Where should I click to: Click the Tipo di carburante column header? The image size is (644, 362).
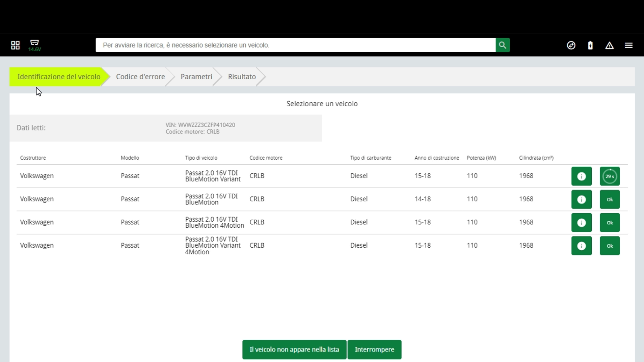click(x=371, y=158)
